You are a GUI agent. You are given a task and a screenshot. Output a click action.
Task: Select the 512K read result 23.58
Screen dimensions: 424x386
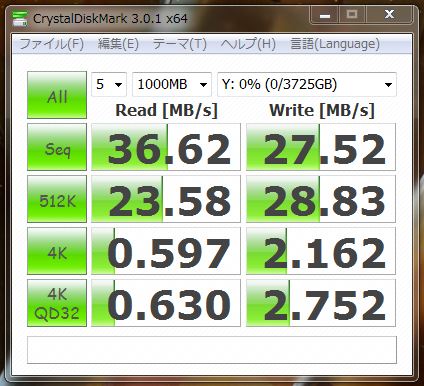166,199
